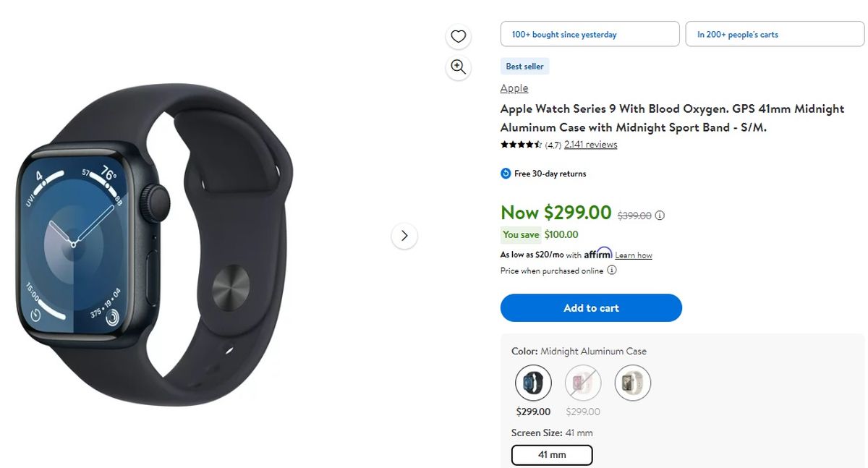
Task: Click the Free 30-day returns icon
Action: tap(506, 174)
